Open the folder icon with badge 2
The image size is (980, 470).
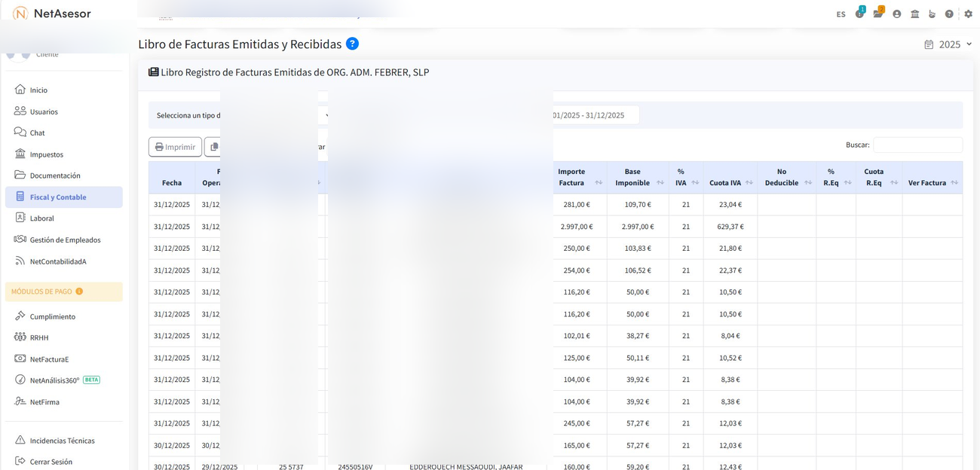tap(878, 14)
